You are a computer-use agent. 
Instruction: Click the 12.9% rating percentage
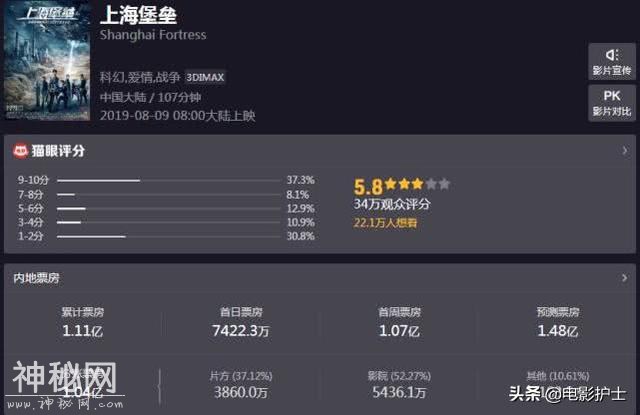point(300,209)
